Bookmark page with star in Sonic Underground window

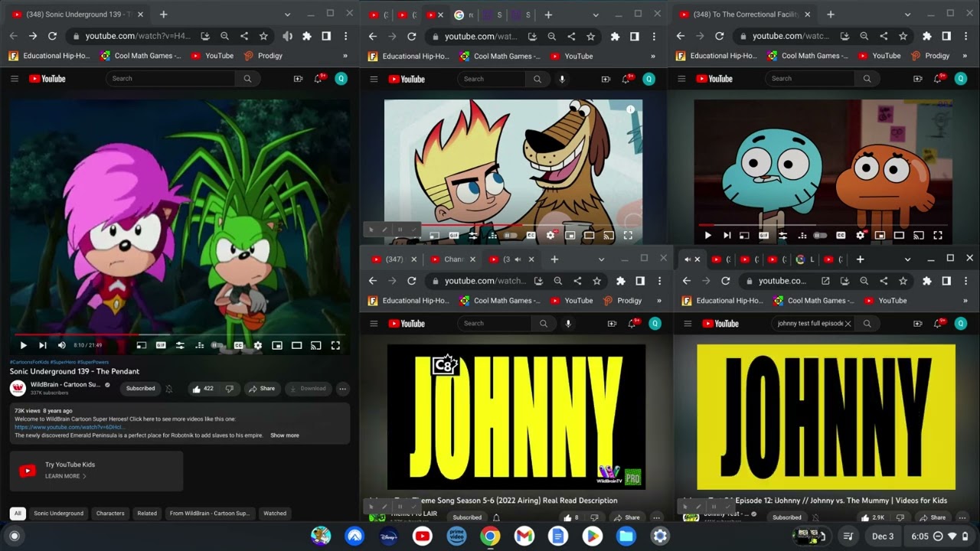[263, 36]
